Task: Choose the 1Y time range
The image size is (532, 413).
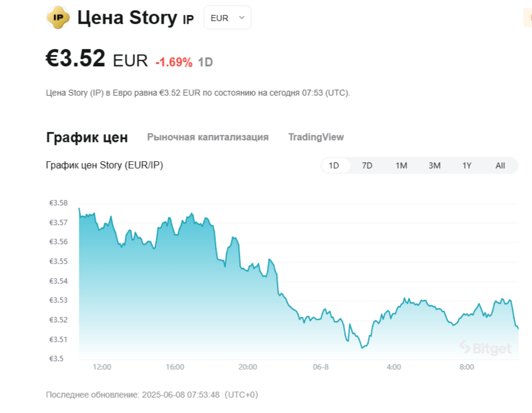Action: (467, 165)
